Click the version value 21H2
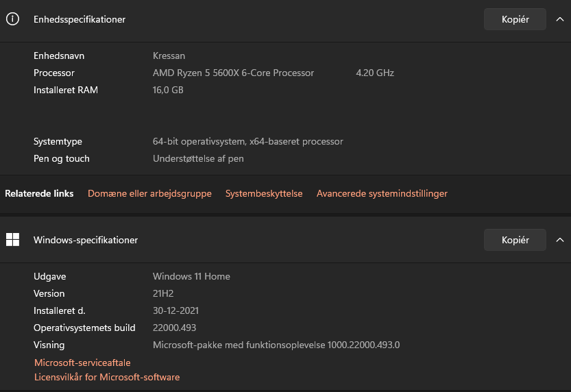This screenshot has width=571, height=392. coord(163,293)
